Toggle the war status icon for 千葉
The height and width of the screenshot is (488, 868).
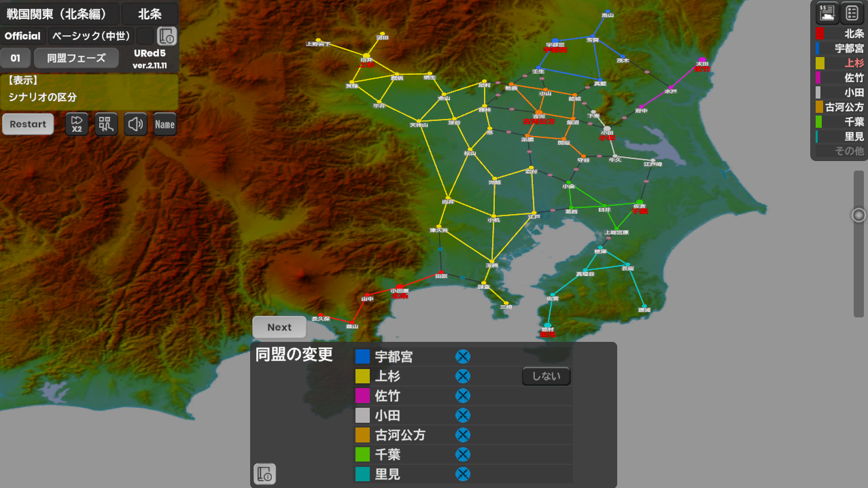(x=462, y=455)
